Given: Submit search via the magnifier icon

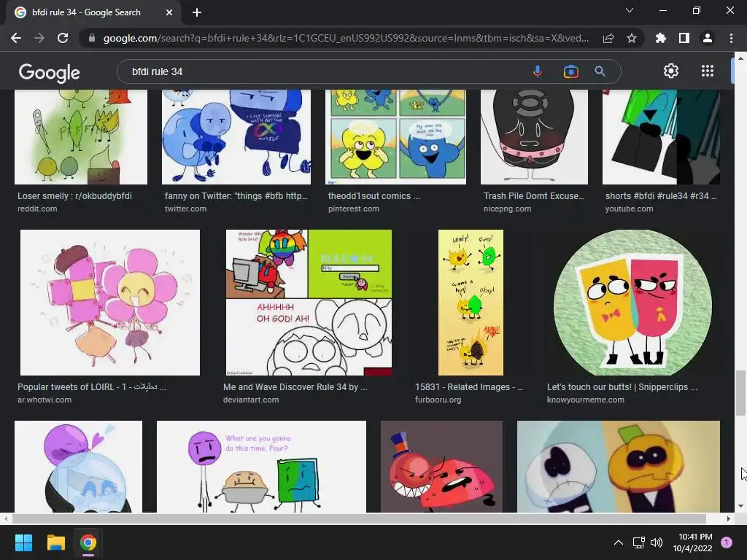Looking at the screenshot, I should [600, 71].
